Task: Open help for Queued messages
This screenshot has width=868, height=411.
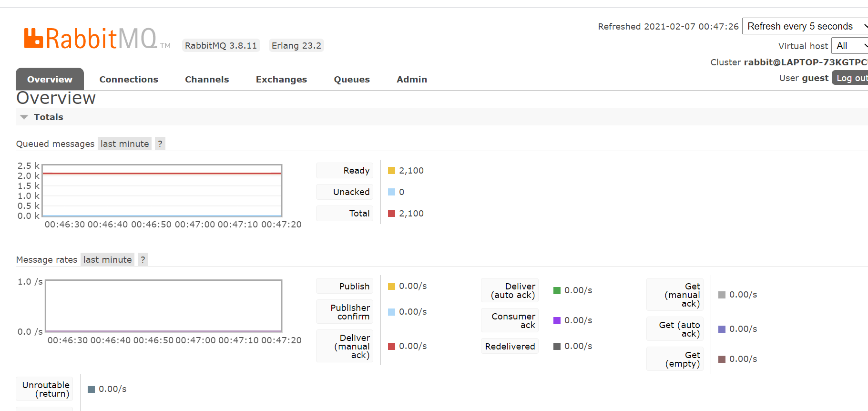Action: point(160,144)
